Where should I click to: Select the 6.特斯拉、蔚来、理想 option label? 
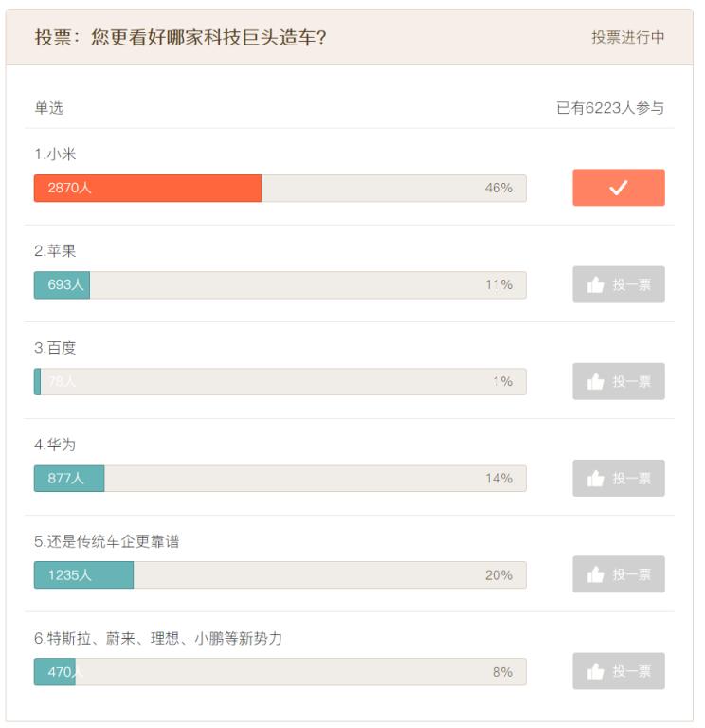pos(158,638)
